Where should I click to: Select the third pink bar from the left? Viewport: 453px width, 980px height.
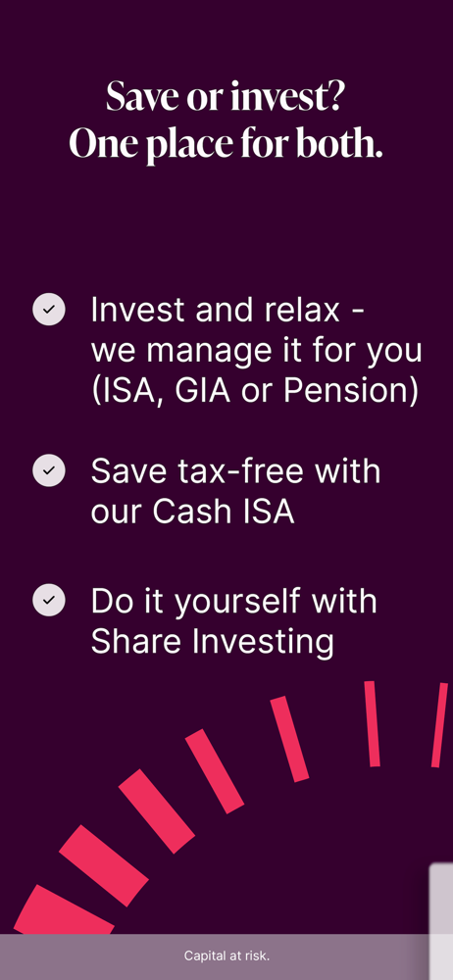(x=157, y=811)
